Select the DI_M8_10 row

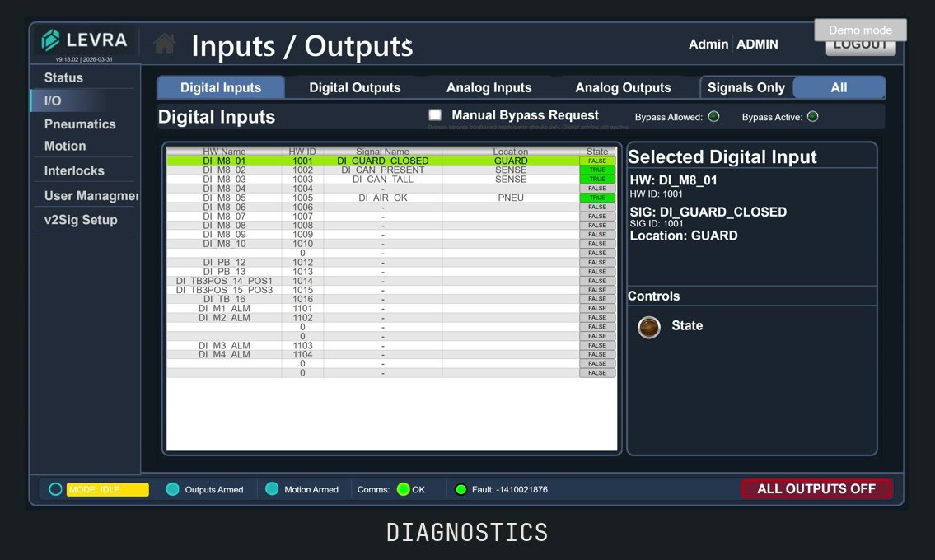[x=391, y=244]
